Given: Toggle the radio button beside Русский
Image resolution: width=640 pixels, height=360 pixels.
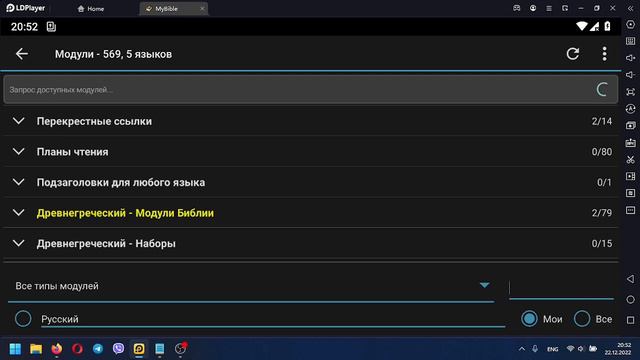Looking at the screenshot, I should click(x=23, y=319).
